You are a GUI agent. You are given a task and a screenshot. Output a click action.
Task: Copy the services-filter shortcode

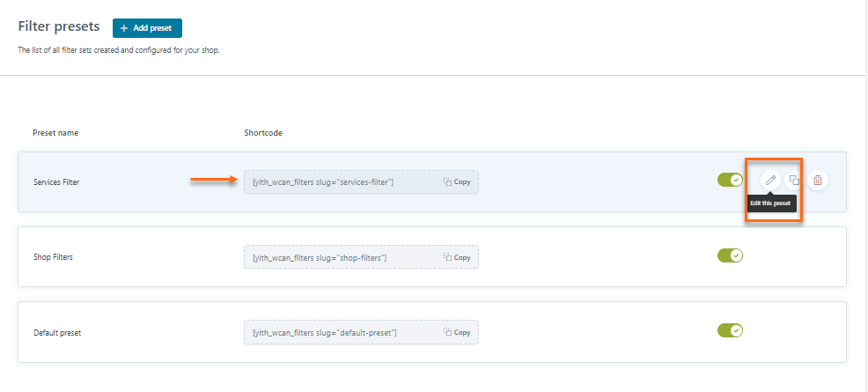457,182
